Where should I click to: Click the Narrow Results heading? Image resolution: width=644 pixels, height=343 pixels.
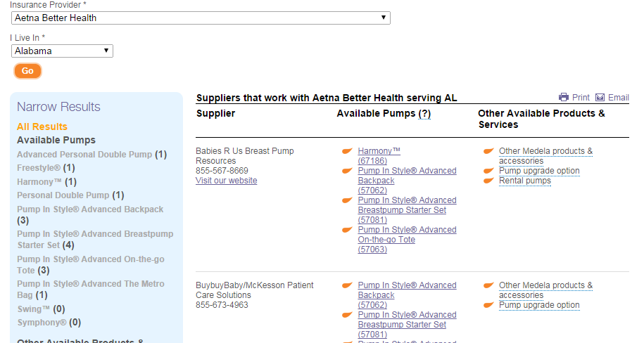(58, 107)
